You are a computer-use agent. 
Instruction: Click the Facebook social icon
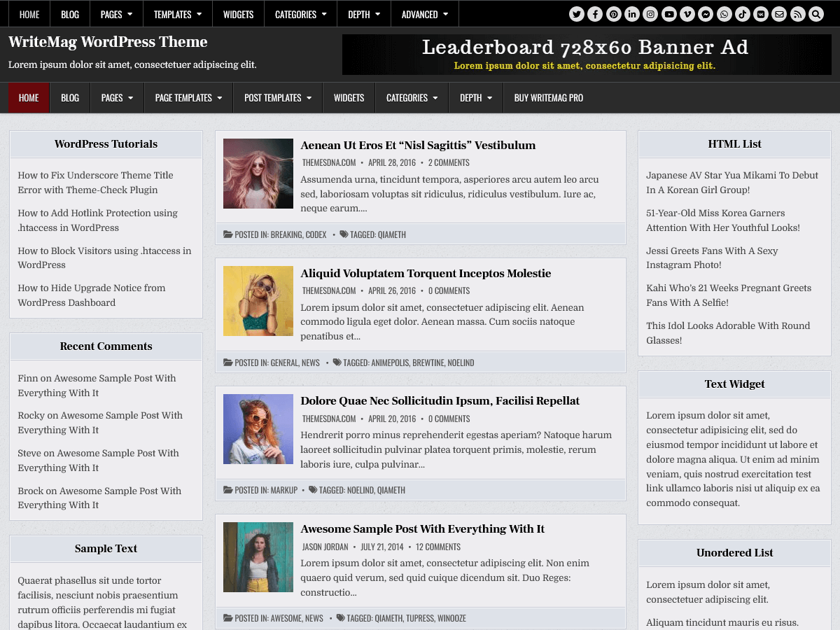pos(595,13)
